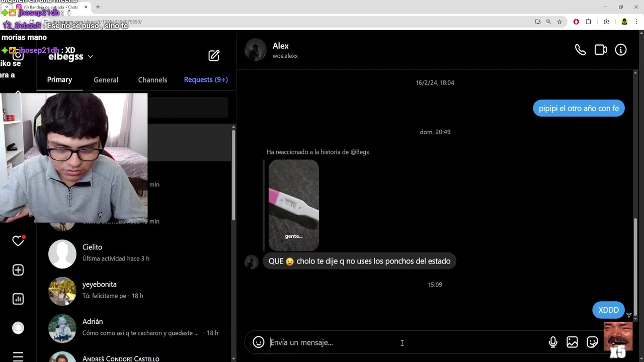Click the microphone voice clip icon
This screenshot has width=644, height=362.
tap(553, 342)
